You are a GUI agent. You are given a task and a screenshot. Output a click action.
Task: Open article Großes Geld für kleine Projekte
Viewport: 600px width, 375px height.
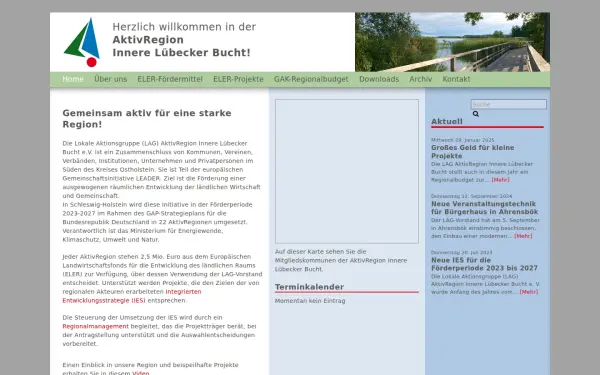[473, 152]
